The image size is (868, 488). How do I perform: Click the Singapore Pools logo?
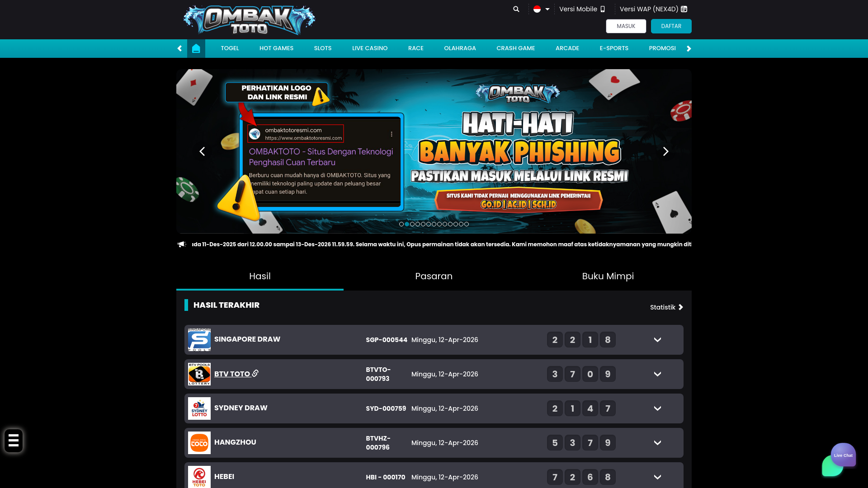coord(199,340)
